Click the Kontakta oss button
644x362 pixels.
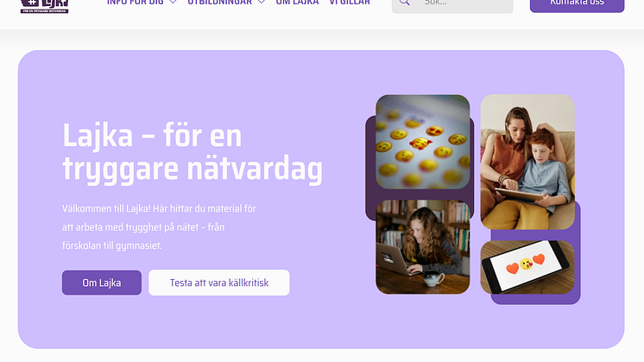577,4
